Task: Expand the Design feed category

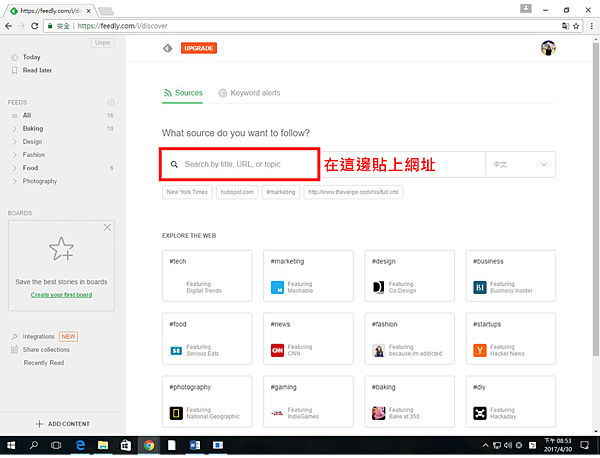Action: click(15, 142)
